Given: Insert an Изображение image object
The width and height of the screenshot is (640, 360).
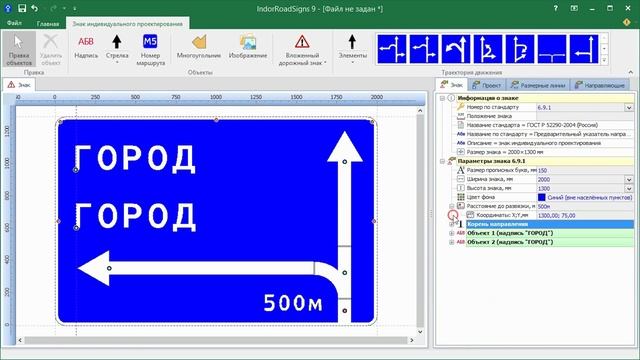Looking at the screenshot, I should click(x=248, y=47).
